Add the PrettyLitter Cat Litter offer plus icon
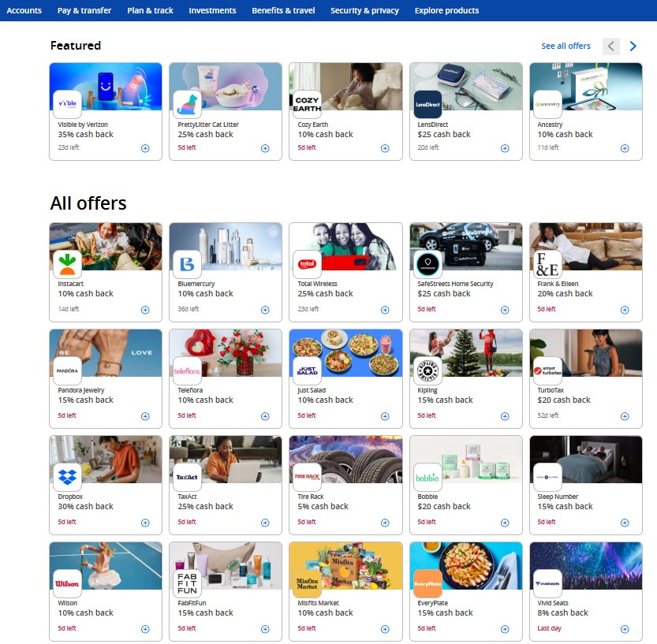This screenshot has width=657, height=644. click(265, 148)
